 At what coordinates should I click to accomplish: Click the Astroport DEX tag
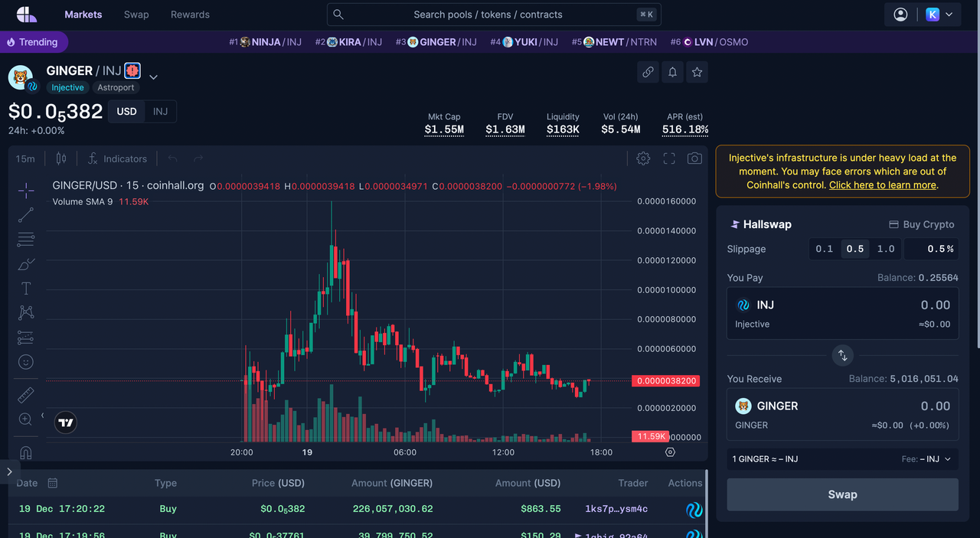click(116, 88)
